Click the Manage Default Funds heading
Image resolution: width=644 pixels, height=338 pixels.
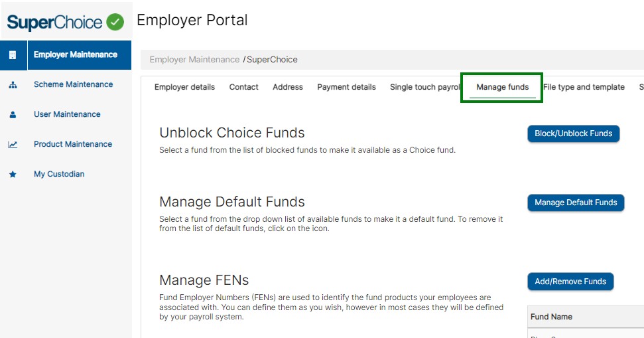click(x=232, y=202)
